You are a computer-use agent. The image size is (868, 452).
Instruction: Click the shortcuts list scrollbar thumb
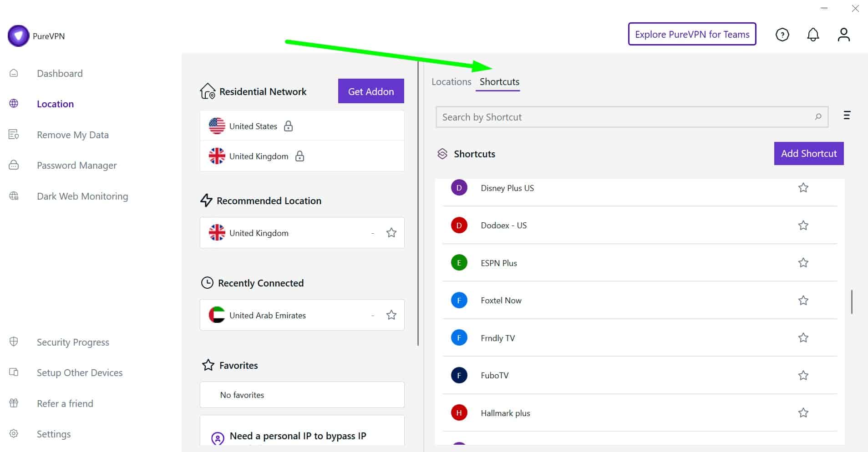click(x=852, y=301)
